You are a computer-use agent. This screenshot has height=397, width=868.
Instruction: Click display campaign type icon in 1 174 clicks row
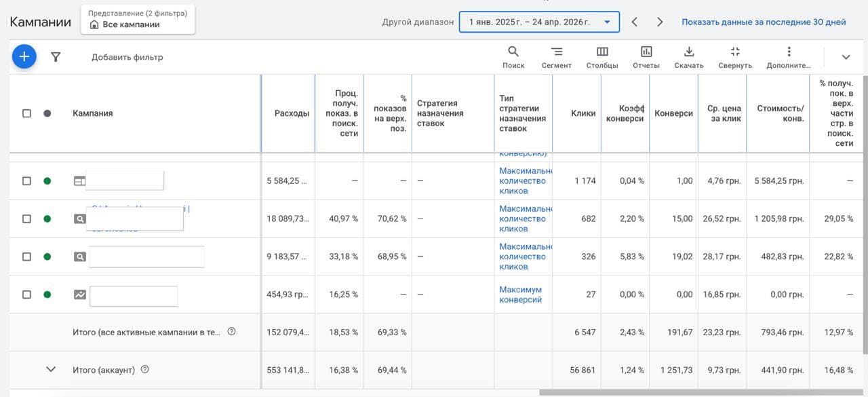pos(80,181)
